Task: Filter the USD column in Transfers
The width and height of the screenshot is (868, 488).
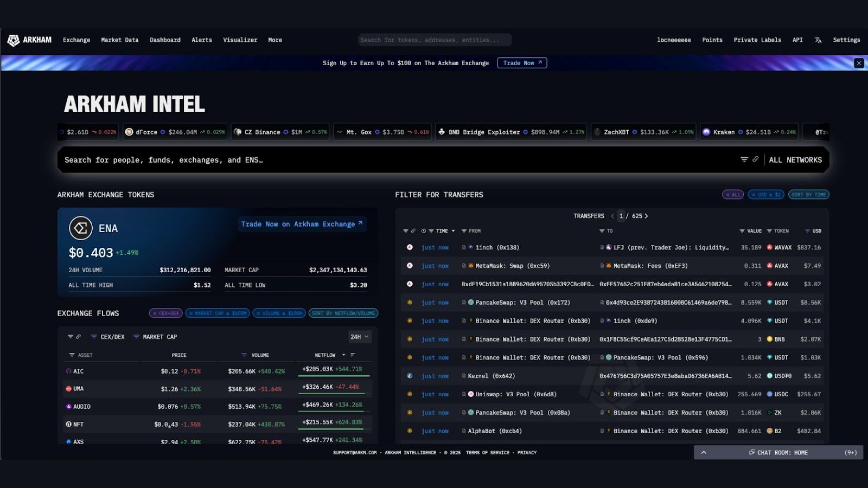Action: click(807, 231)
